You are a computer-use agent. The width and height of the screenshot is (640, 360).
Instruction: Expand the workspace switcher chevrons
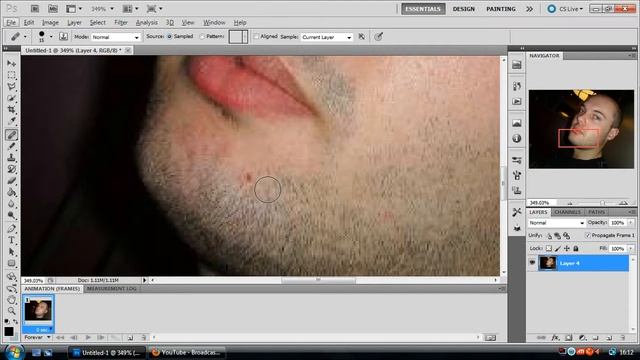click(x=529, y=9)
